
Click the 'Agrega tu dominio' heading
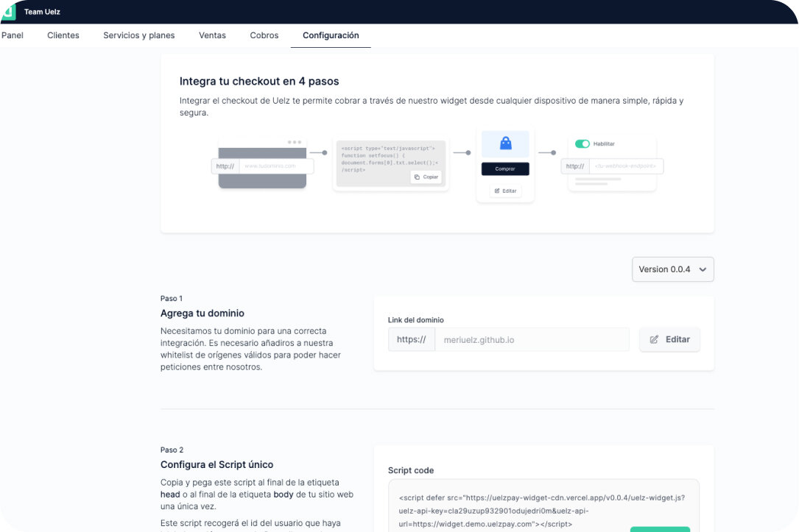[203, 313]
